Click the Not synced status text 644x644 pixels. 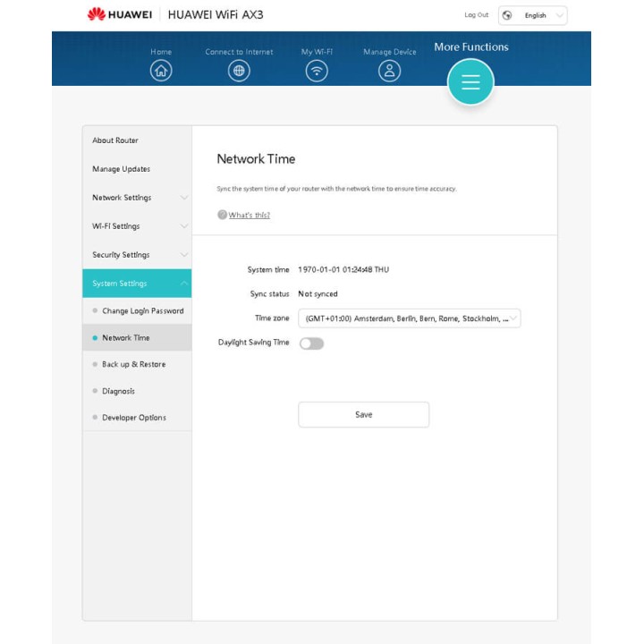(x=318, y=293)
